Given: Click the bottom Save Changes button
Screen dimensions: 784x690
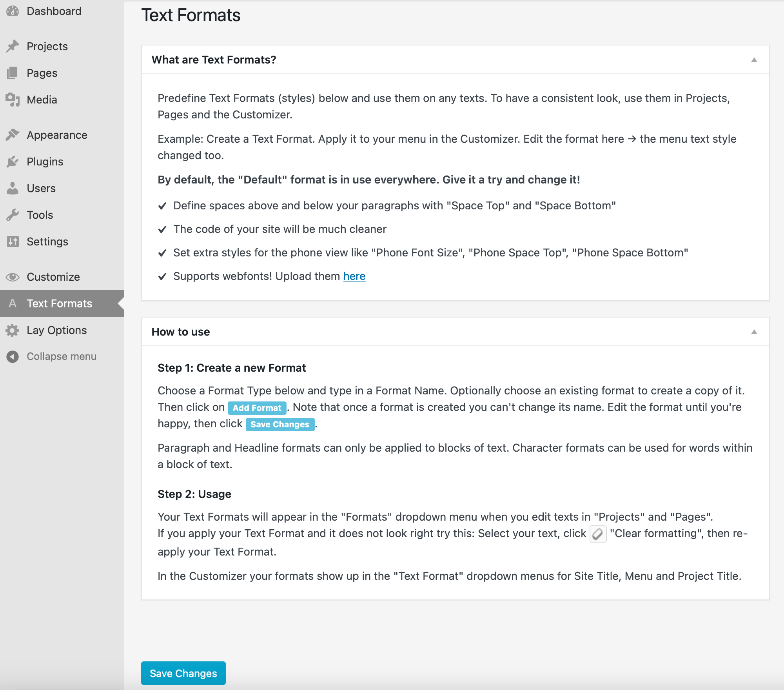Looking at the screenshot, I should pyautogui.click(x=183, y=673).
